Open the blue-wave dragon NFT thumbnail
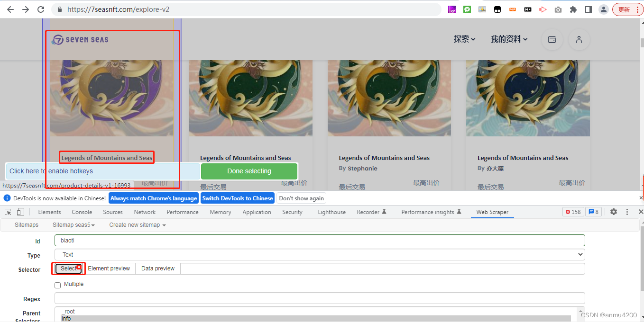 528,98
